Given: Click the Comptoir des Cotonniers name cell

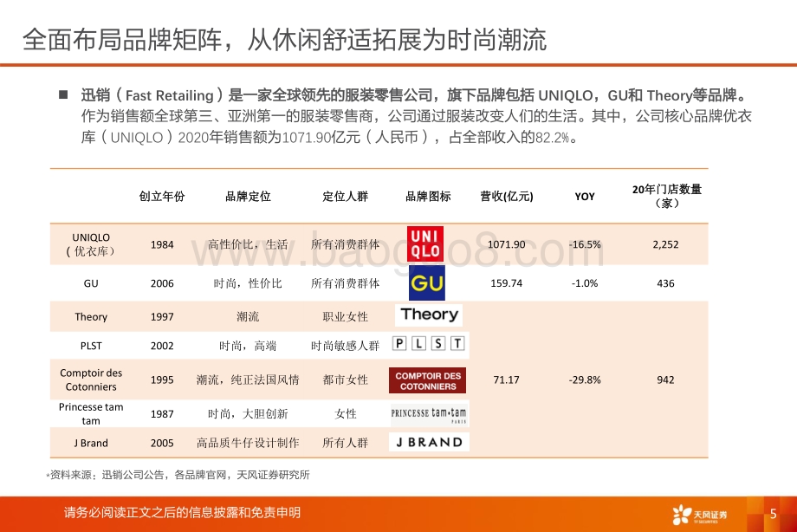Looking at the screenshot, I should [x=91, y=380].
